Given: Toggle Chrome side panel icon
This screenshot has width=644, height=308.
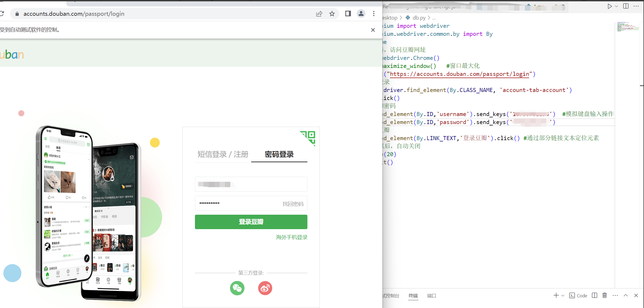Looking at the screenshot, I should [348, 14].
